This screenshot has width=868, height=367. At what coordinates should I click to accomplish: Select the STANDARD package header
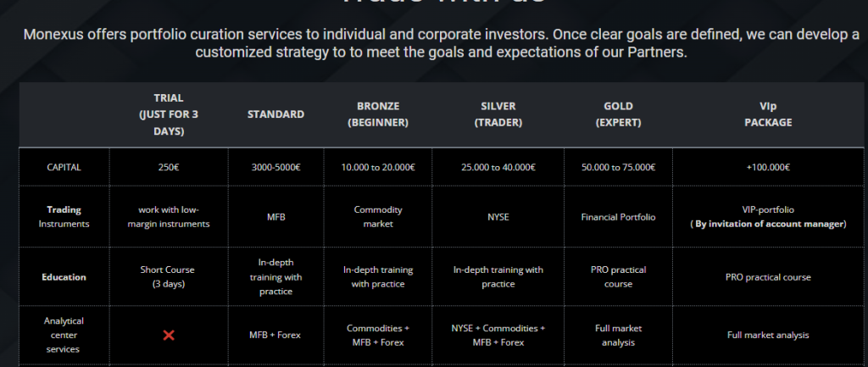pos(275,114)
